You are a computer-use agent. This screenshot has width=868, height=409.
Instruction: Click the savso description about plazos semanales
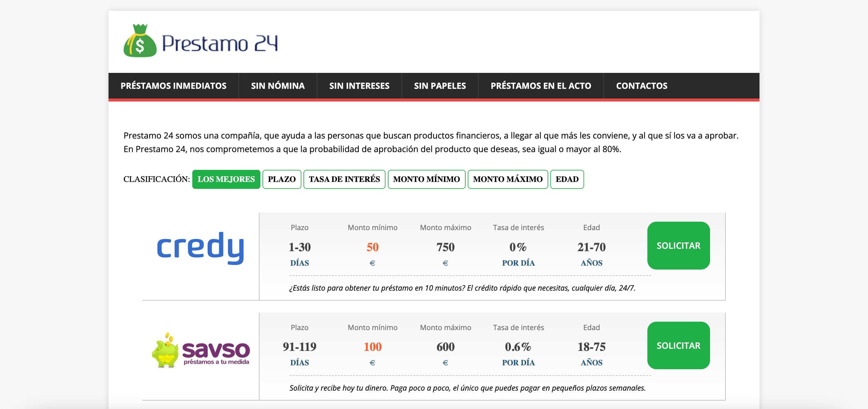point(467,388)
